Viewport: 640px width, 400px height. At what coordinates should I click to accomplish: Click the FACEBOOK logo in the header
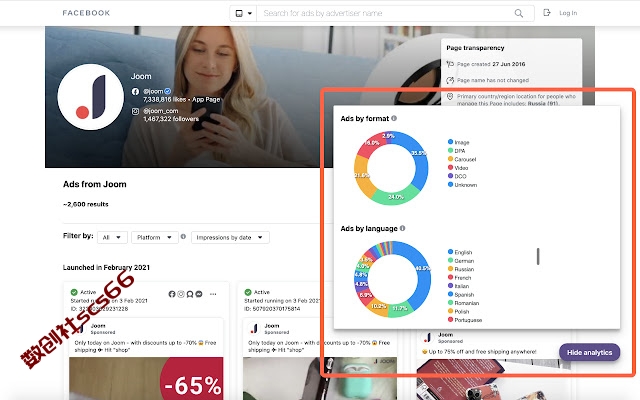(x=86, y=13)
